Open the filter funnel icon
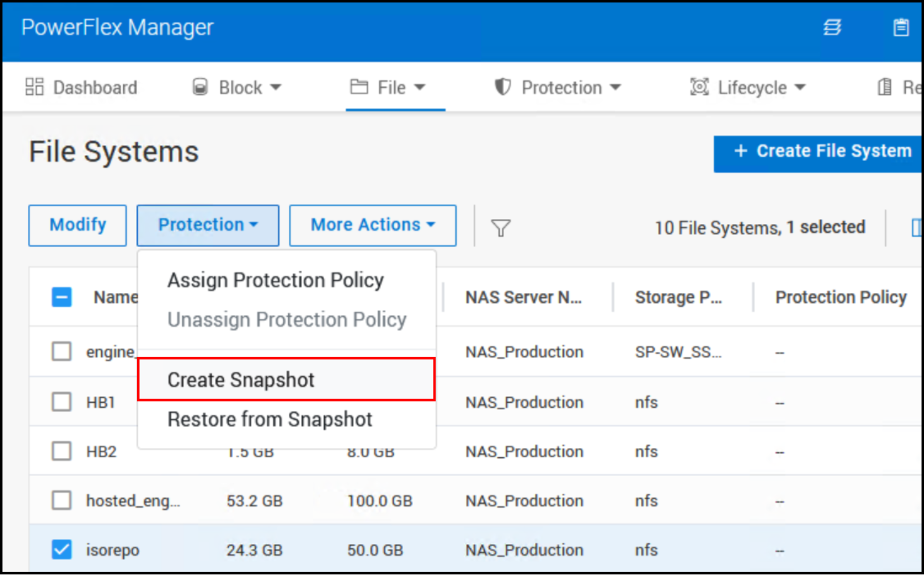Screen dimensions: 924x575 coord(500,228)
